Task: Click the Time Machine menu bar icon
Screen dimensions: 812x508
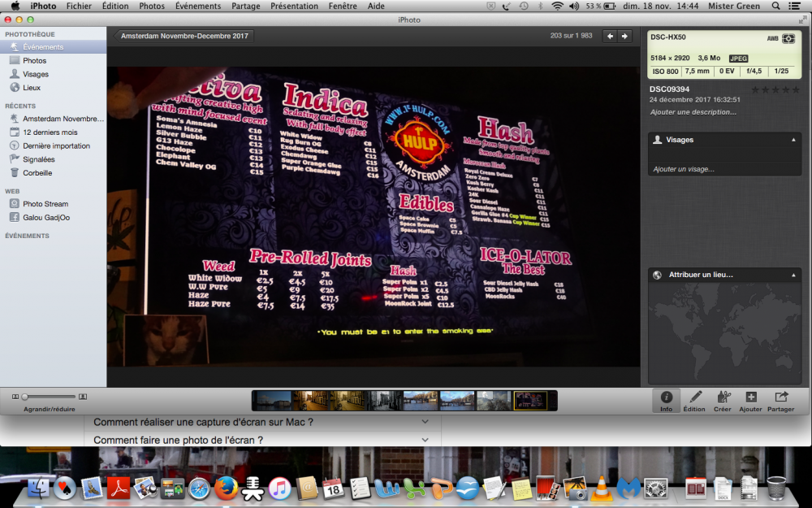Action: tap(524, 7)
